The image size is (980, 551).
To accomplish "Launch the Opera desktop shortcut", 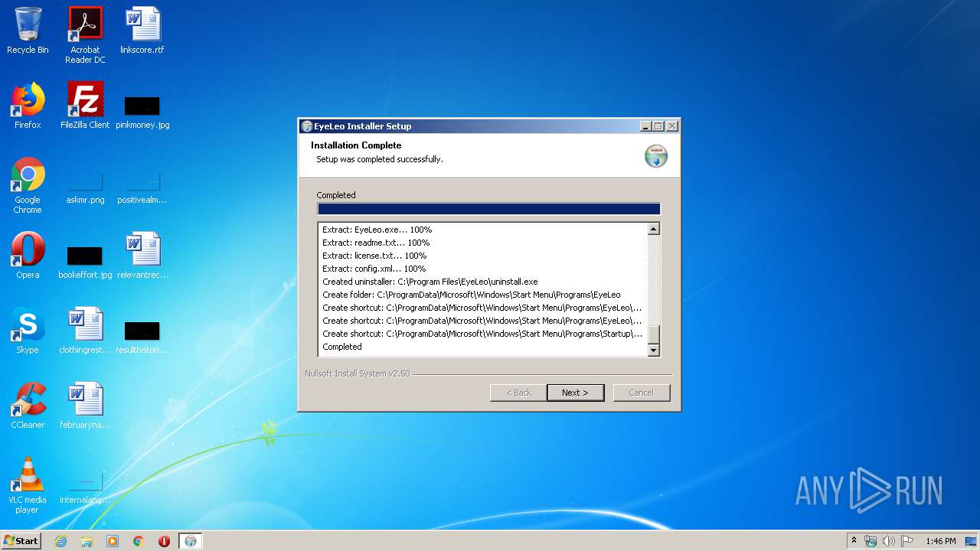I will coord(28,256).
